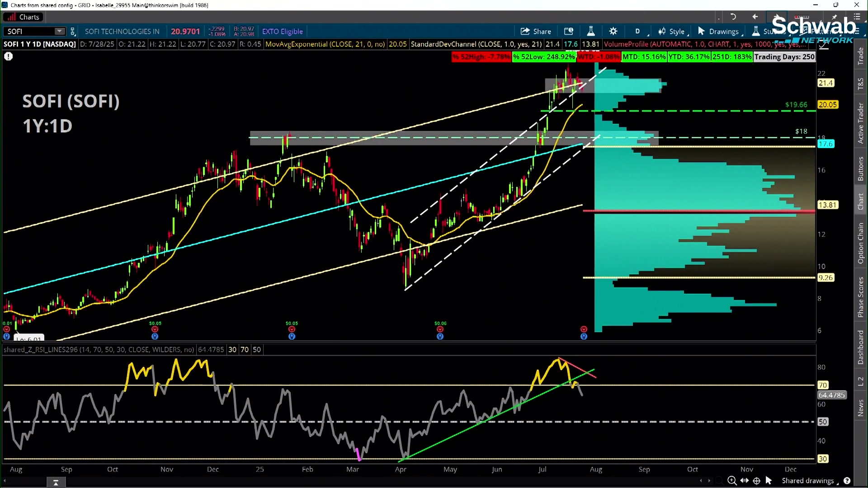The image size is (868, 488).
Task: Click the RSI 70 level label
Action: (x=823, y=385)
